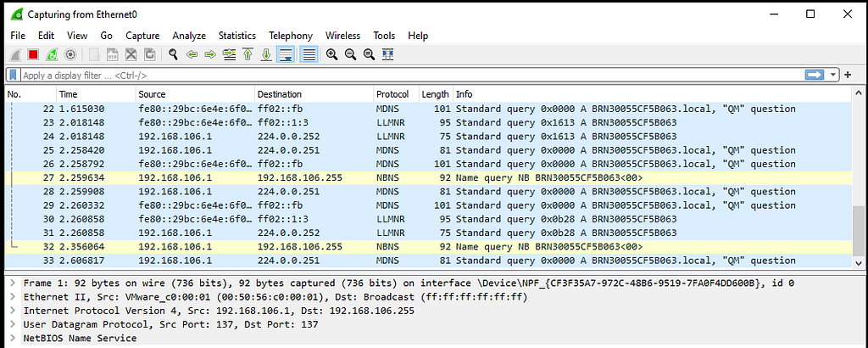The height and width of the screenshot is (348, 868).
Task: Jump to the first packet
Action: 248,54
